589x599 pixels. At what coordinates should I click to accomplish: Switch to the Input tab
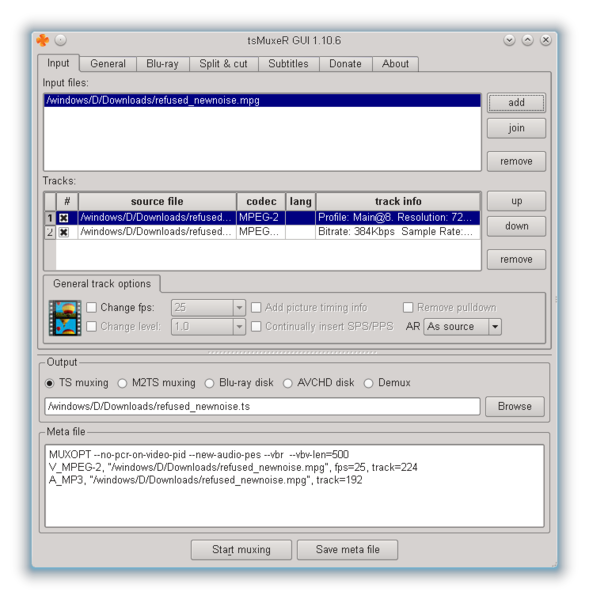coord(58,63)
